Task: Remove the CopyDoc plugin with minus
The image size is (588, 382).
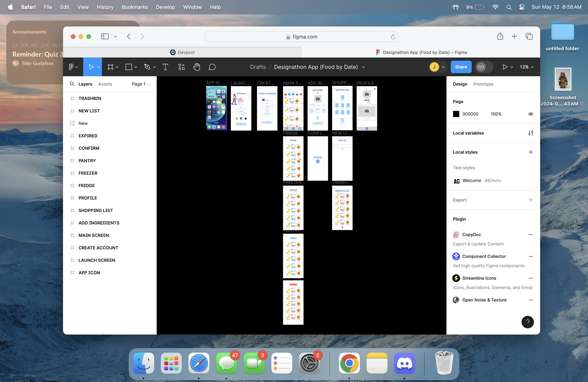Action: tap(530, 235)
